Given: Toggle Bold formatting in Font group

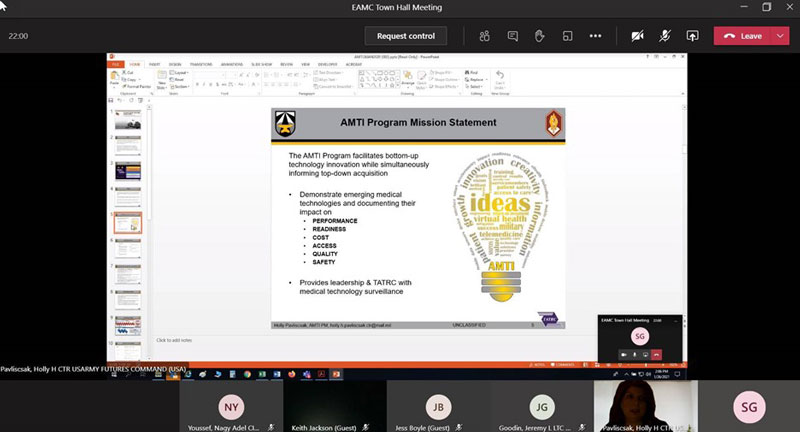Looking at the screenshot, I should pos(197,85).
